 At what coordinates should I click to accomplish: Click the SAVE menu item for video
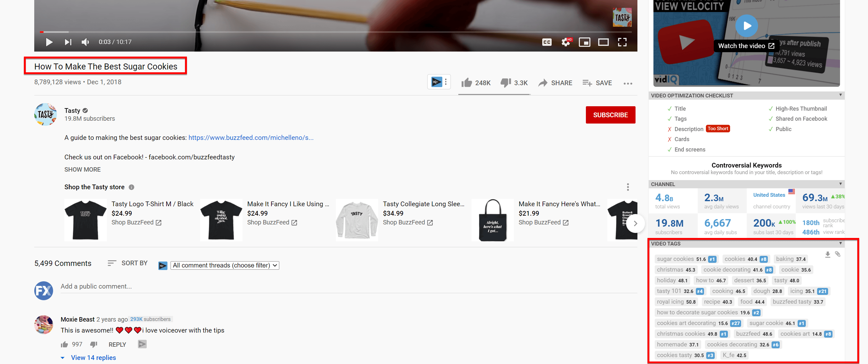coord(597,82)
